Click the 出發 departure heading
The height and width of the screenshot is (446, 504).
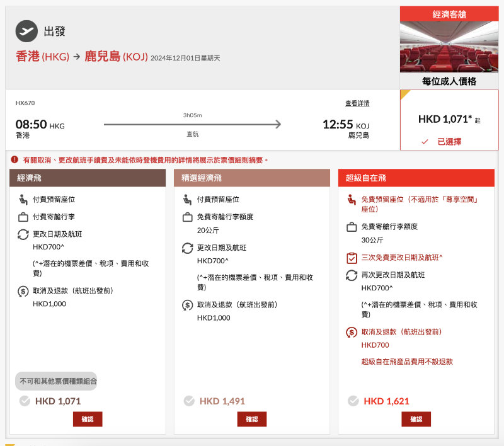point(55,31)
